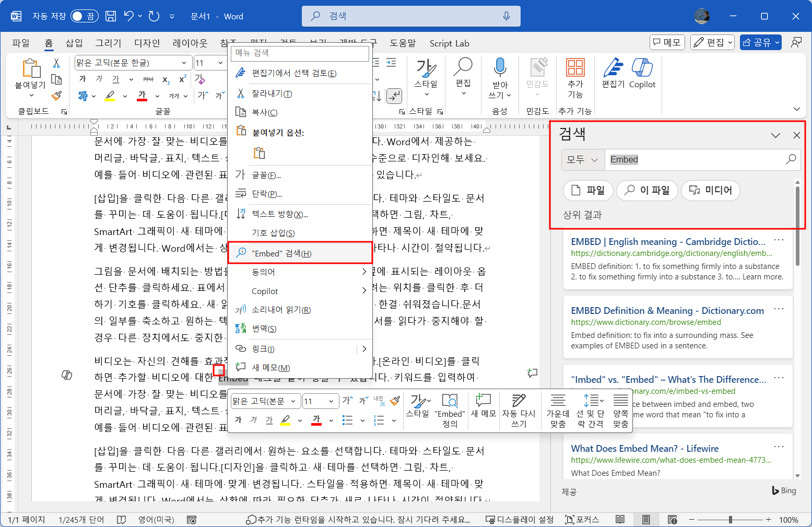Click the spelling check book icon in the status bar
The image size is (812, 527).
pyautogui.click(x=121, y=520)
